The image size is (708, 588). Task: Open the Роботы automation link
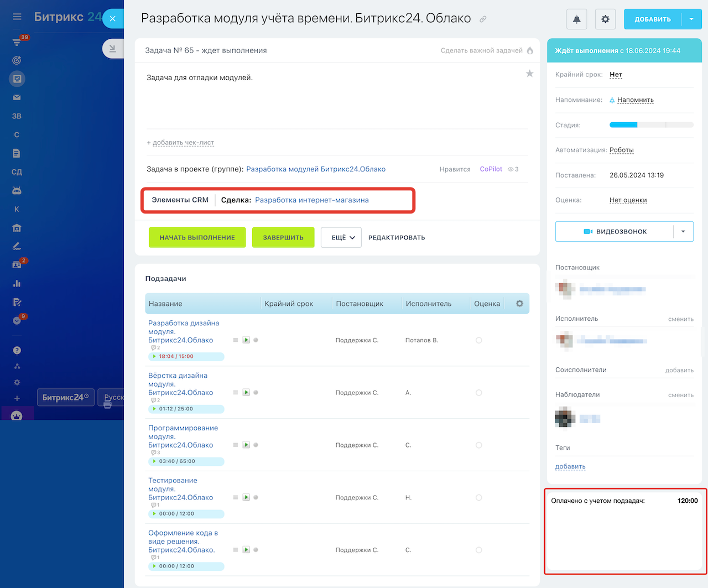point(622,150)
